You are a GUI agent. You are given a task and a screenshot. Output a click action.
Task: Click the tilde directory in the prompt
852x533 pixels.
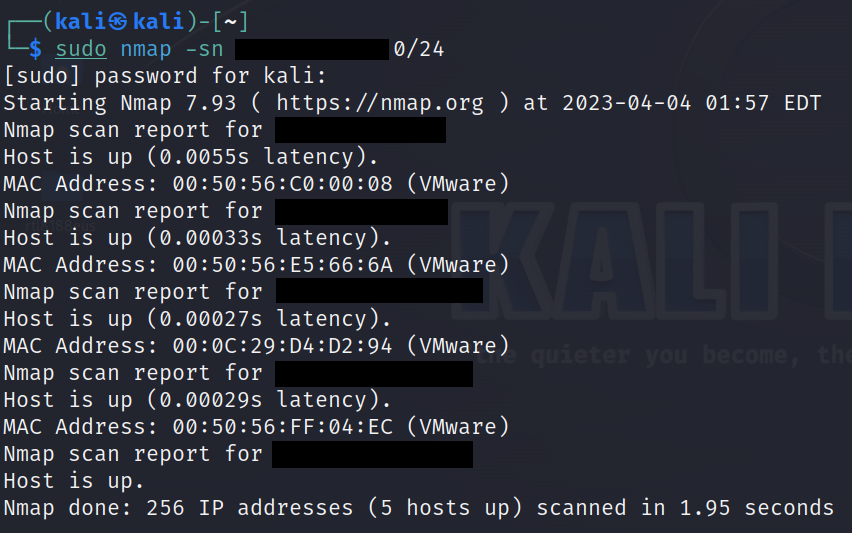click(x=231, y=21)
